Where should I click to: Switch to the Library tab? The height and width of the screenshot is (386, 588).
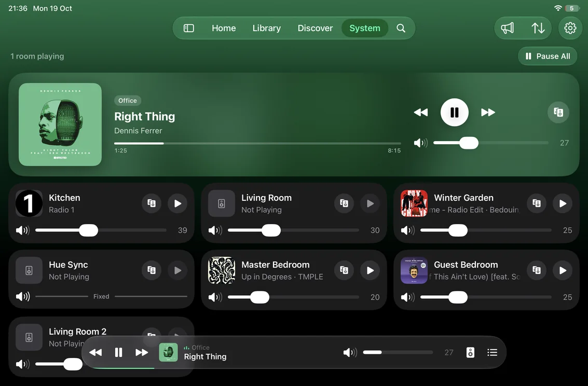click(267, 28)
